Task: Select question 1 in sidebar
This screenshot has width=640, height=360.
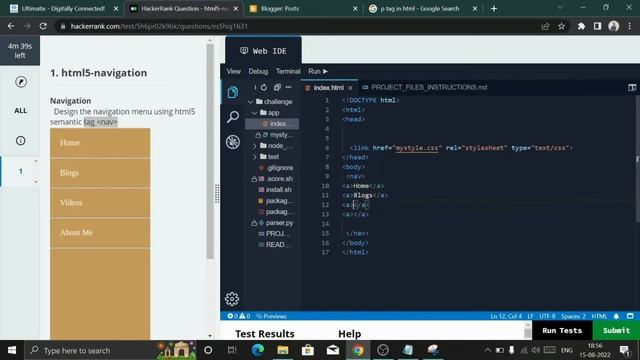Action: click(20, 171)
